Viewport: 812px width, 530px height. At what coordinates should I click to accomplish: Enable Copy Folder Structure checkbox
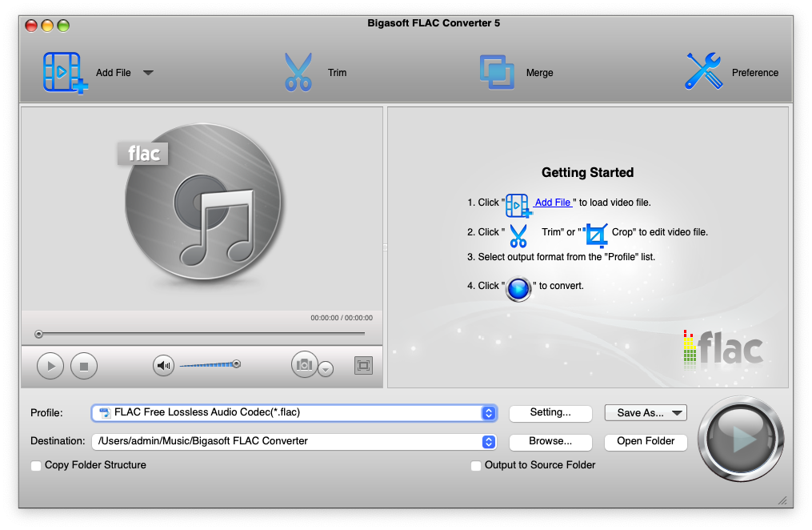(36, 466)
